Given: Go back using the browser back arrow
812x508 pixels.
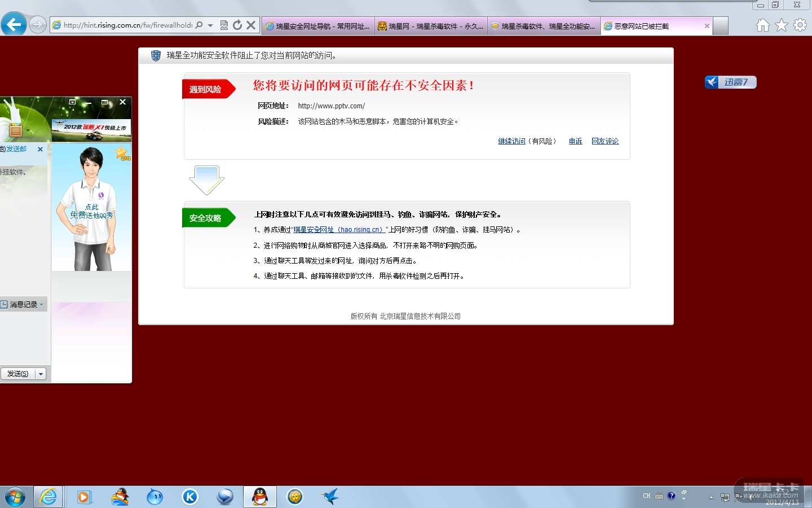Looking at the screenshot, I should click(x=14, y=24).
